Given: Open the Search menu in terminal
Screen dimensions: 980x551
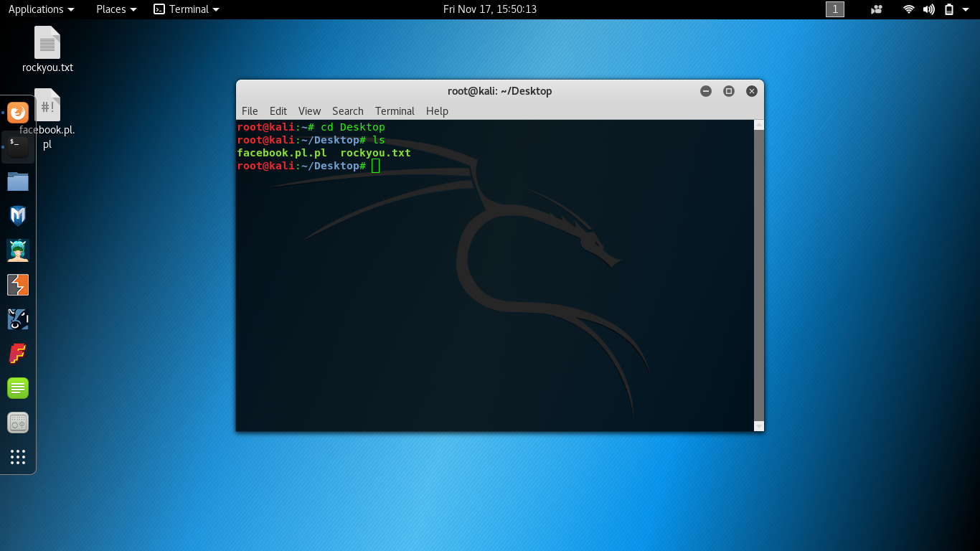Looking at the screenshot, I should point(347,111).
